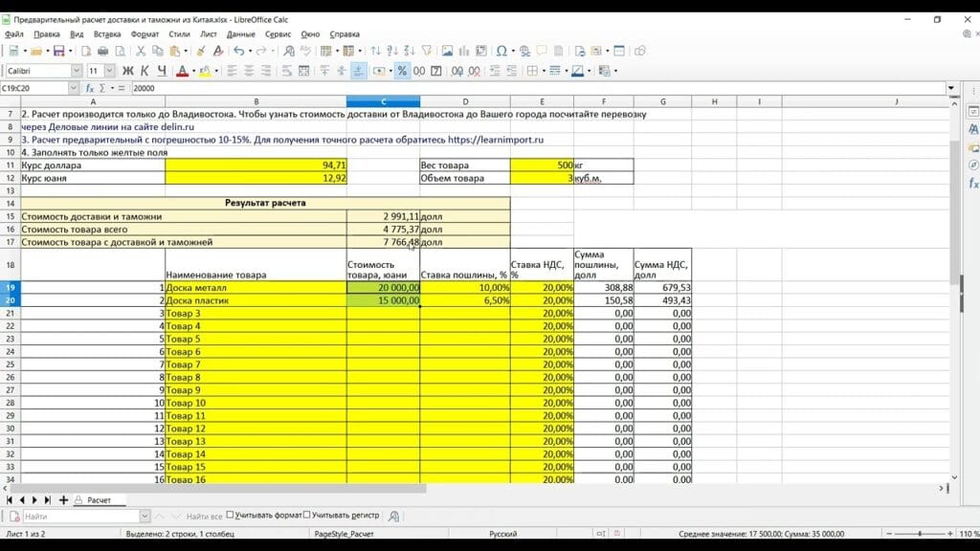
Task: Open the Calibri font name dropdown
Action: (77, 71)
